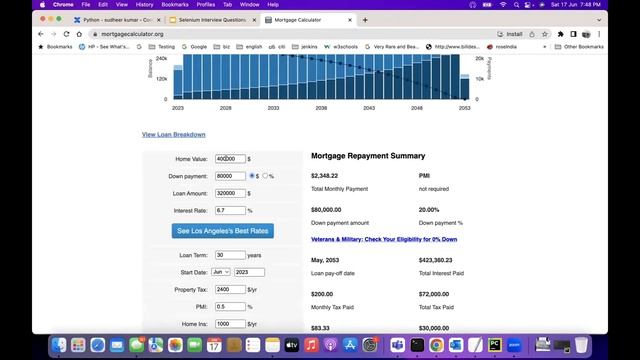640x360 pixels.
Task: Switch to Python sudheer kumar tab
Action: 117,20
